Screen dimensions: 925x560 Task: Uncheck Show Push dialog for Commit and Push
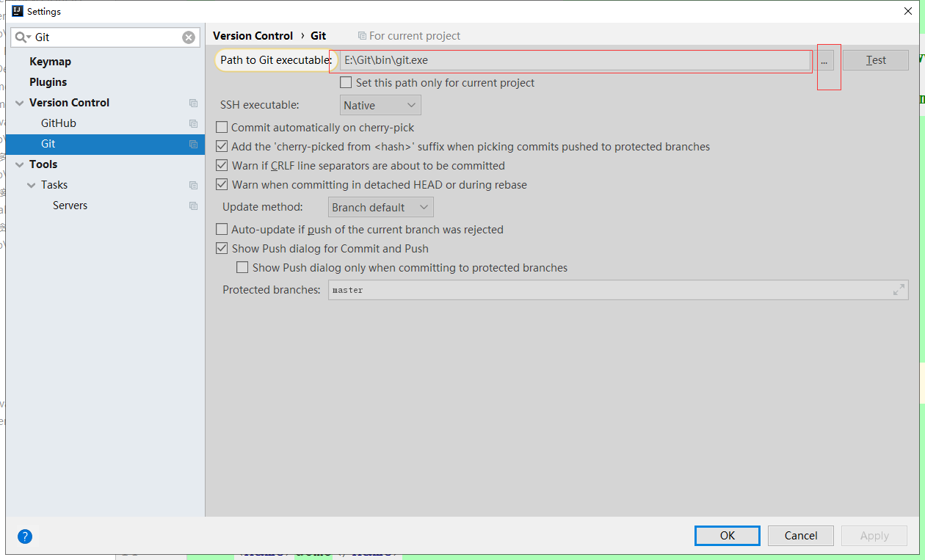pyautogui.click(x=221, y=249)
